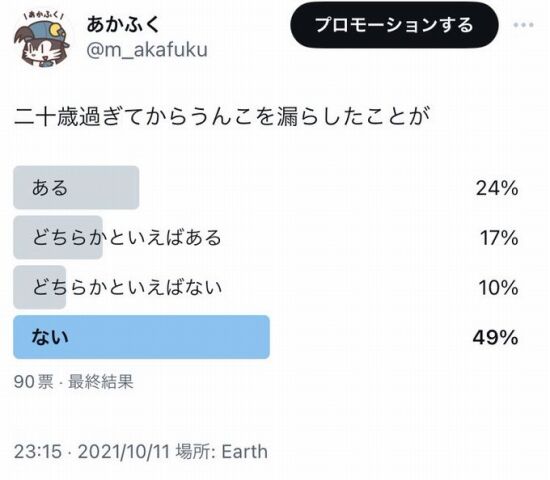Viewport: 550px width, 480px height.
Task: Click the プロモーションする button
Action: tap(394, 25)
